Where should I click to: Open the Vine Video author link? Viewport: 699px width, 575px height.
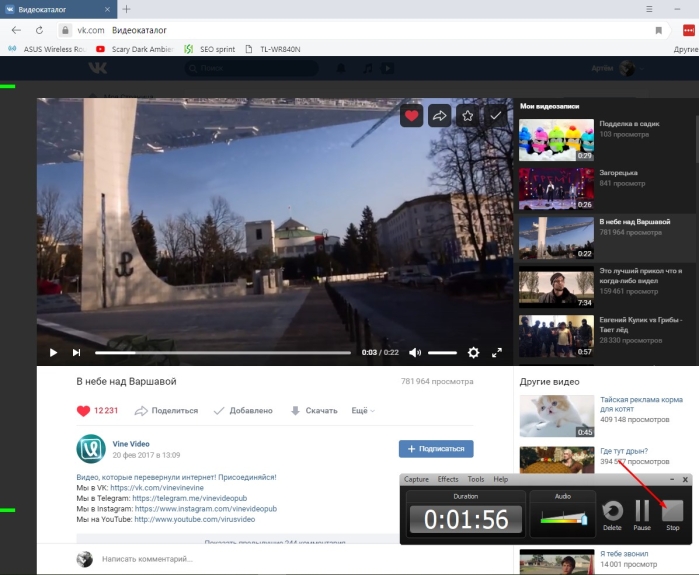[131, 444]
